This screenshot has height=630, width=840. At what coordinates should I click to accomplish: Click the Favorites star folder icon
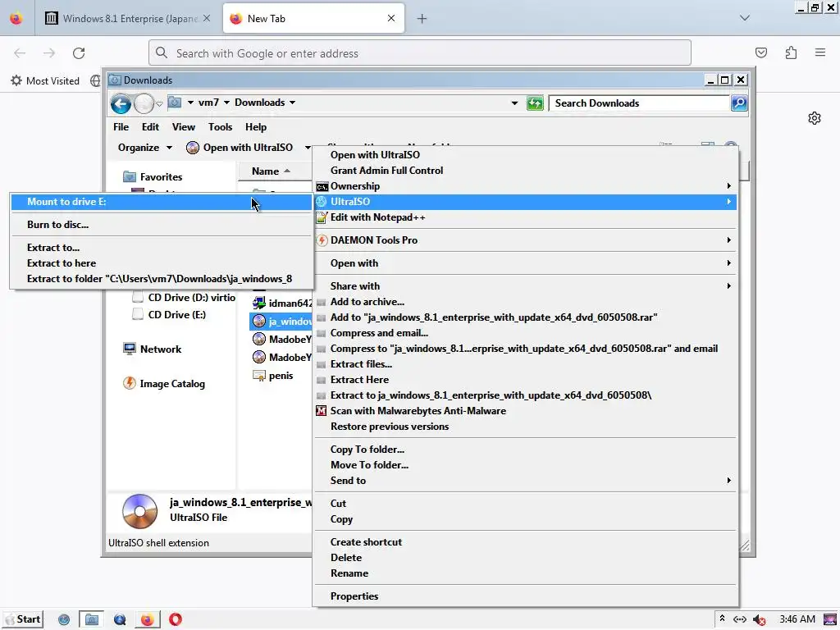[x=129, y=176]
